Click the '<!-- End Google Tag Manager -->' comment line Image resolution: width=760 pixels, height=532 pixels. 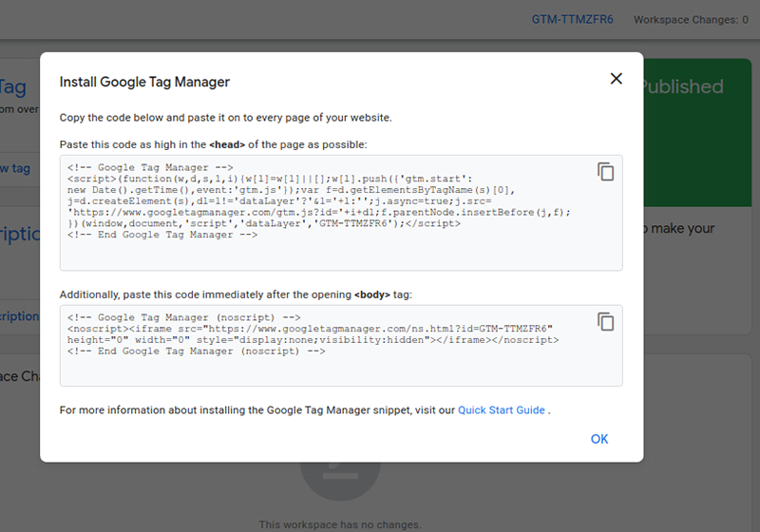pos(162,235)
